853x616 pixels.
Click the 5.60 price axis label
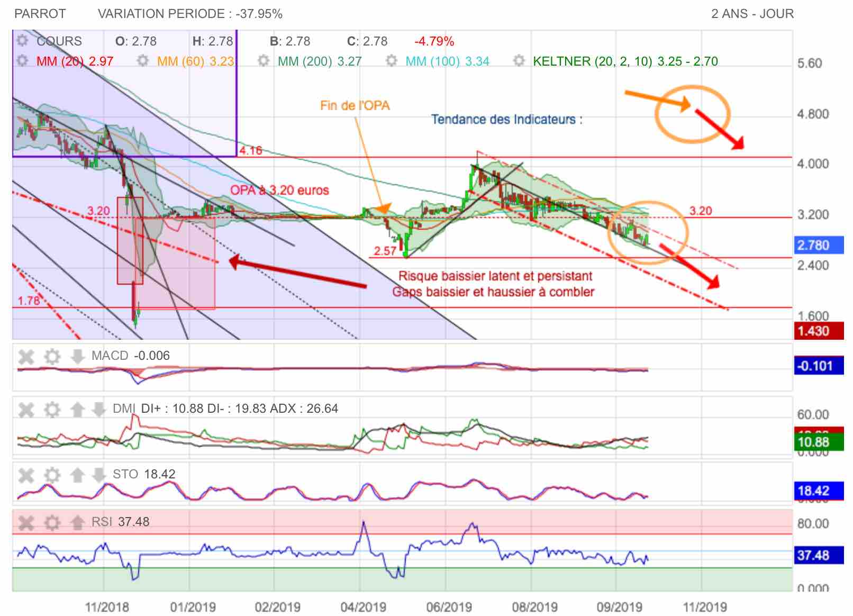[x=810, y=63]
